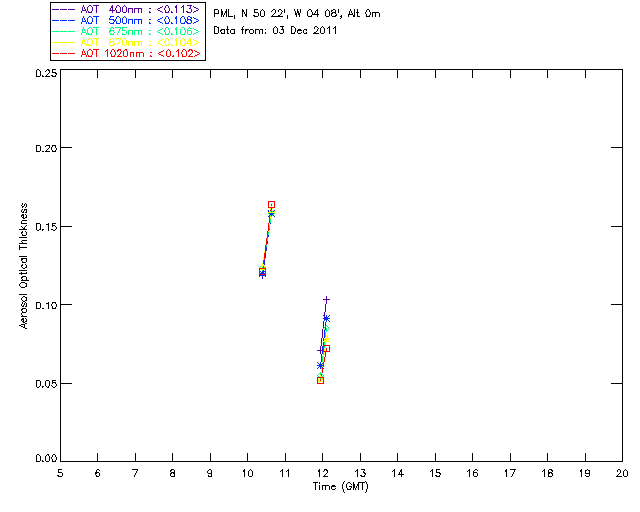
Task: Select the blue asterisk marker near 0.06
Action: point(320,365)
